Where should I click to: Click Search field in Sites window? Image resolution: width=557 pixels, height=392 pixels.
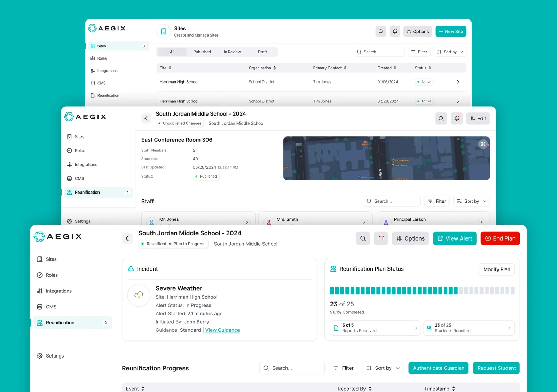(379, 52)
